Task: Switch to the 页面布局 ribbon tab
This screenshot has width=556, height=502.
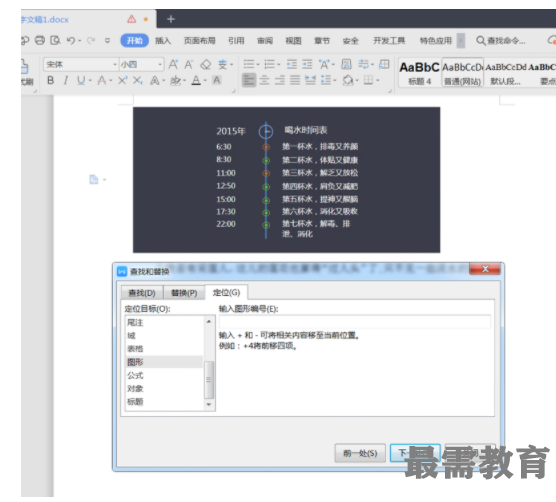Action: [x=200, y=41]
